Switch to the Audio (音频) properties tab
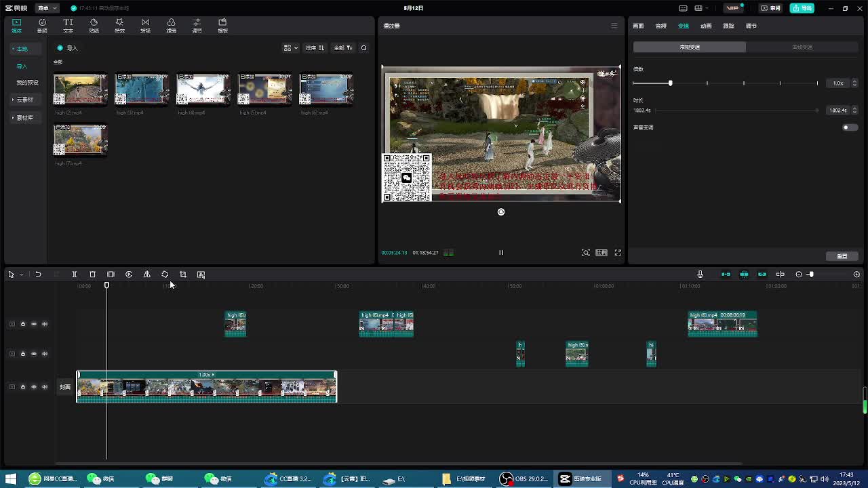 pyautogui.click(x=661, y=26)
